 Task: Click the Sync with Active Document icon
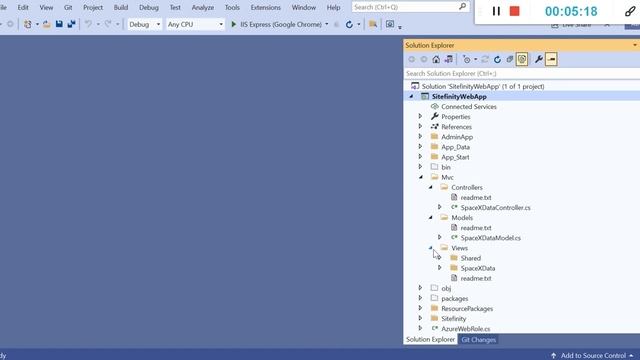[x=485, y=59]
